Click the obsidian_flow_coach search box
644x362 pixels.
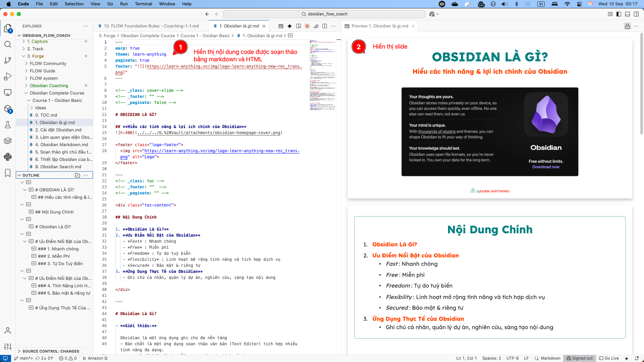(324, 14)
